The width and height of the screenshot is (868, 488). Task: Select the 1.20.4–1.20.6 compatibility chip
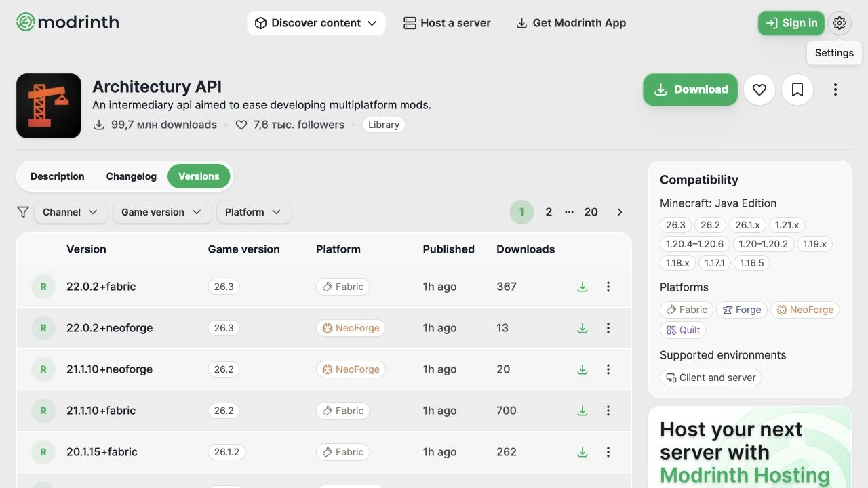coord(694,244)
